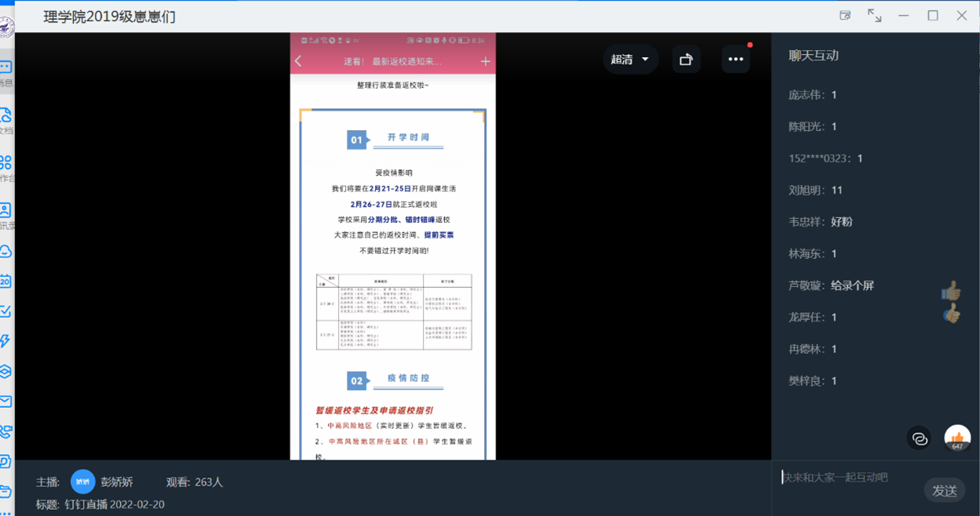Screen dimensions: 980x516
Task: Click the lightning bolt icon in sidebar
Action: pyautogui.click(x=5, y=341)
